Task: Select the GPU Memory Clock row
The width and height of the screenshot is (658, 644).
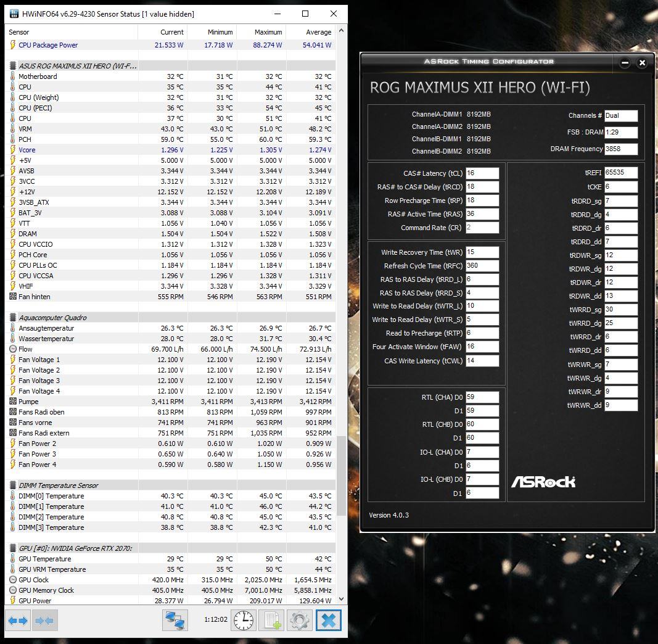Action: pos(170,590)
